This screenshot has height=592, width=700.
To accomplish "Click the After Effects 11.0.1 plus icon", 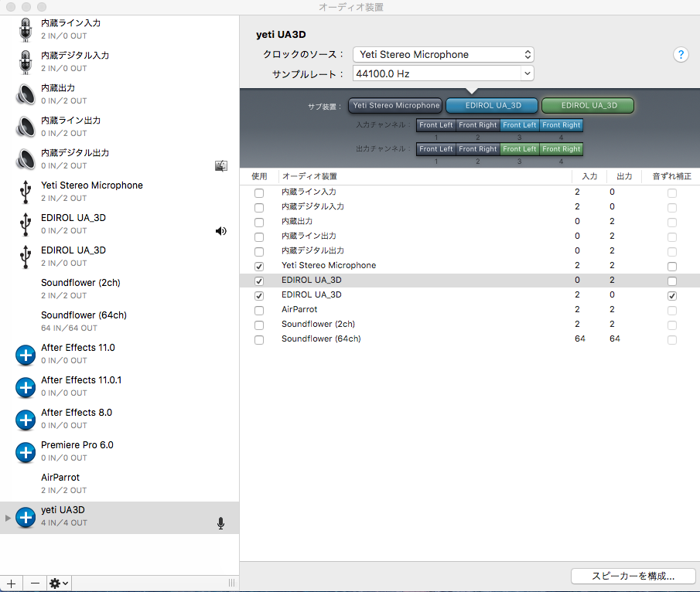I will (x=26, y=387).
